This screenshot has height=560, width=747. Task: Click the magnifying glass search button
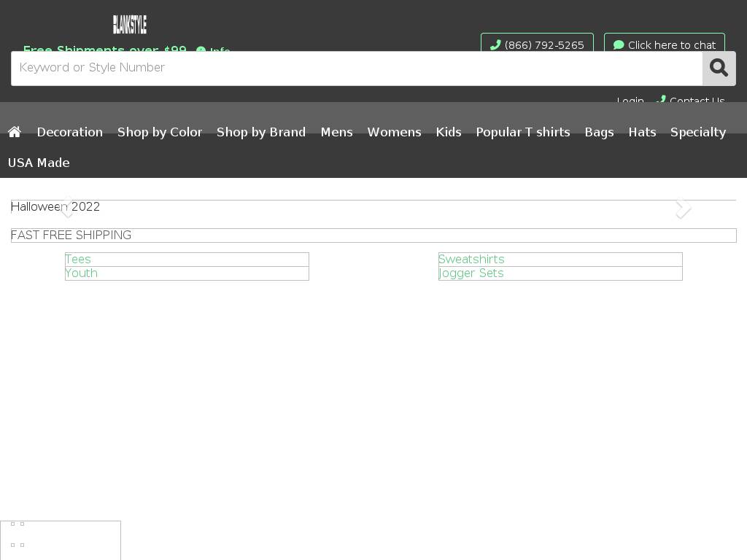pos(719,69)
